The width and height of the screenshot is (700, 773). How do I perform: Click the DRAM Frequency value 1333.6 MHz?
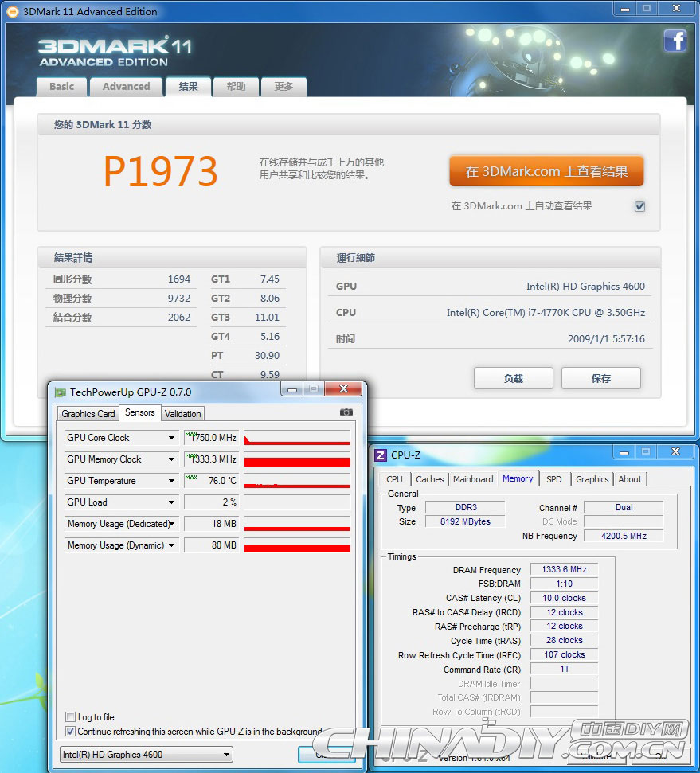click(564, 569)
